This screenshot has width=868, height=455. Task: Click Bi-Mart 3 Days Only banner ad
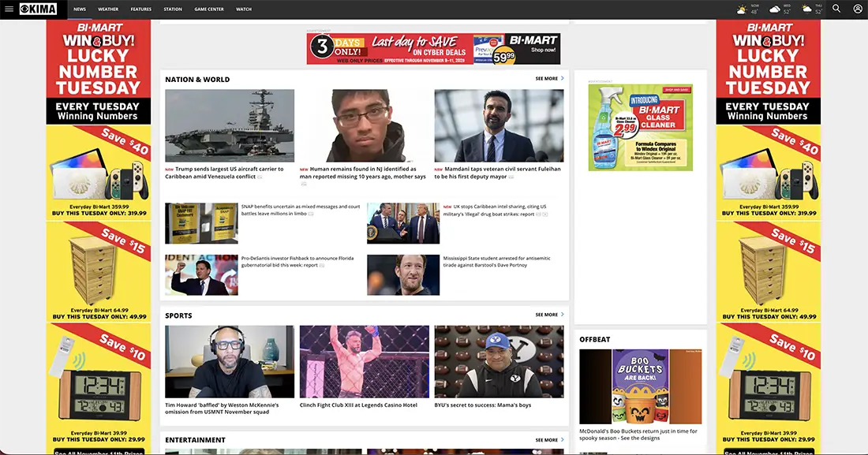coord(433,49)
